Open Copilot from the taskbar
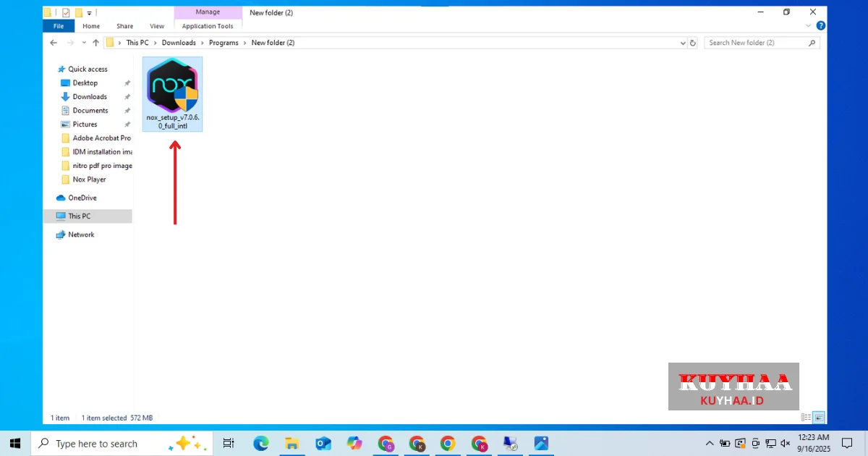Image resolution: width=868 pixels, height=456 pixels. 354,443
